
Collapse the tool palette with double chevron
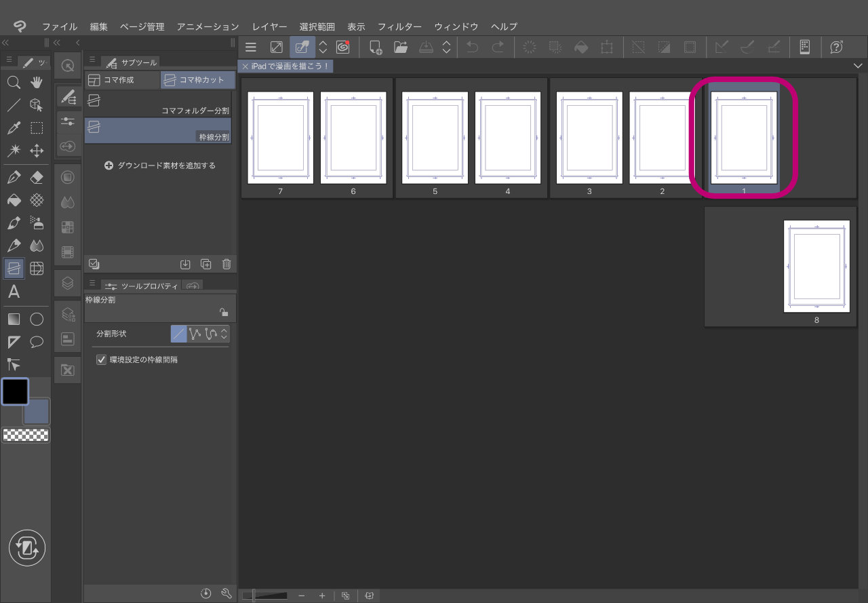tap(6, 43)
